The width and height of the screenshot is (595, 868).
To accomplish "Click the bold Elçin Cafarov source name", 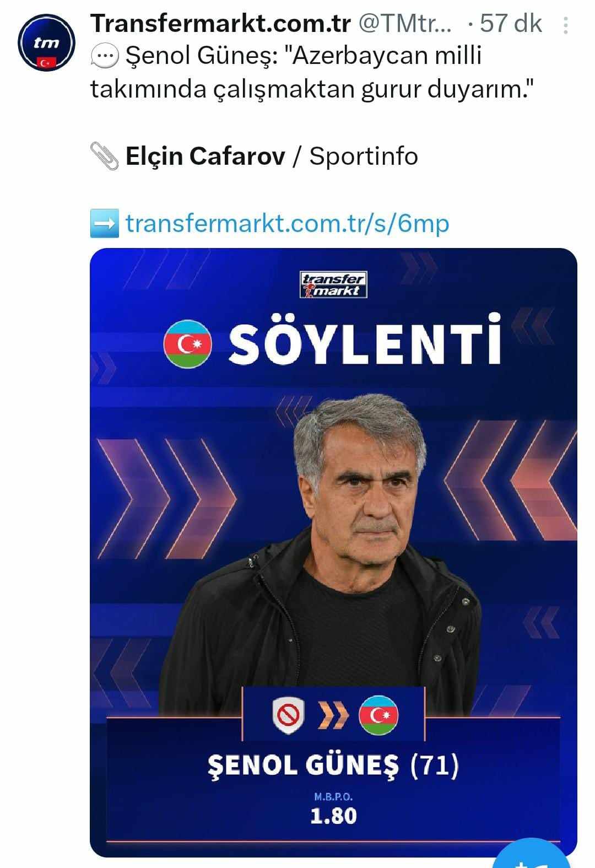I will point(205,157).
